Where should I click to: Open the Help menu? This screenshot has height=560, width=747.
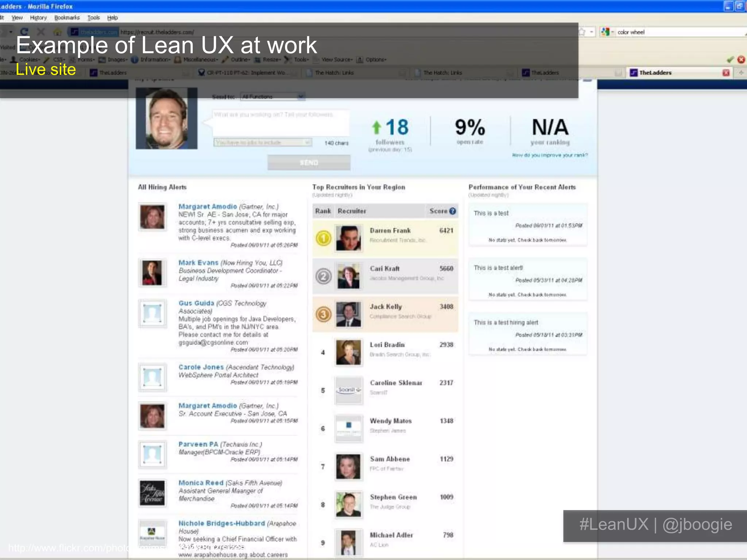point(112,17)
